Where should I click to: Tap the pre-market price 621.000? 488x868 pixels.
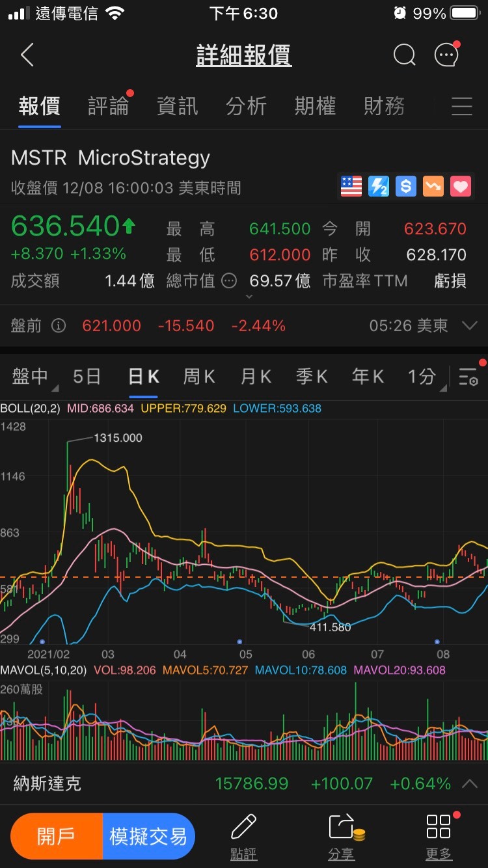[x=111, y=326]
